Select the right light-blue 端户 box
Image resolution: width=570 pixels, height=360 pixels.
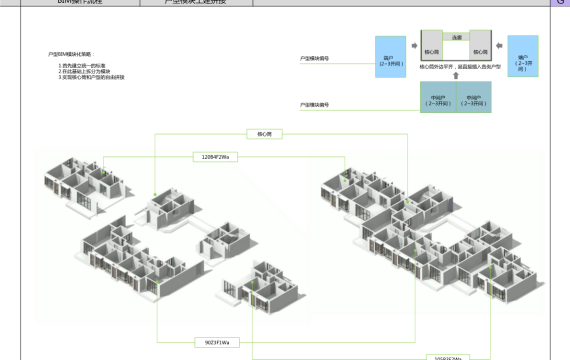tap(523, 56)
